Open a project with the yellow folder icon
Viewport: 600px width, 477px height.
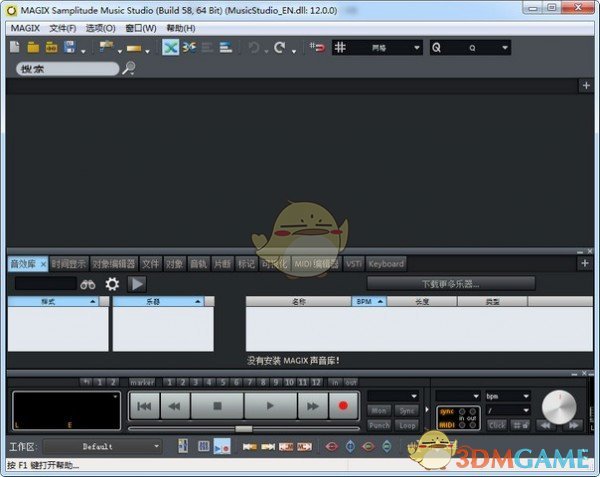33,47
